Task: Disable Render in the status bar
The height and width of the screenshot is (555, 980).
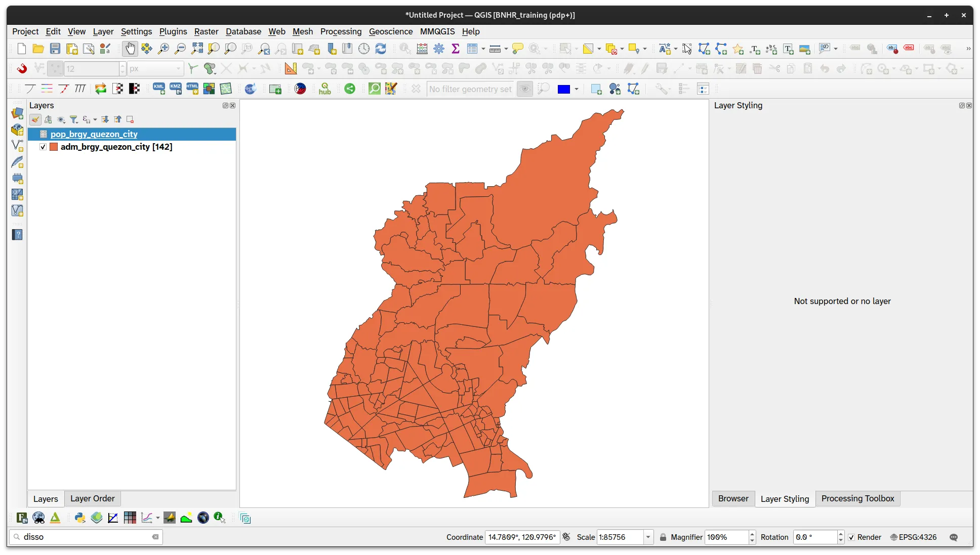Action: (851, 537)
